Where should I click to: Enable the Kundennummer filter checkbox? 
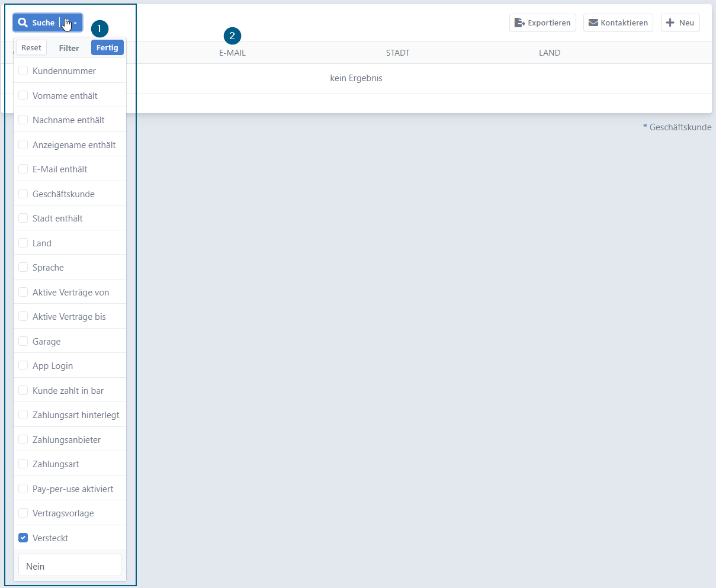coord(23,70)
